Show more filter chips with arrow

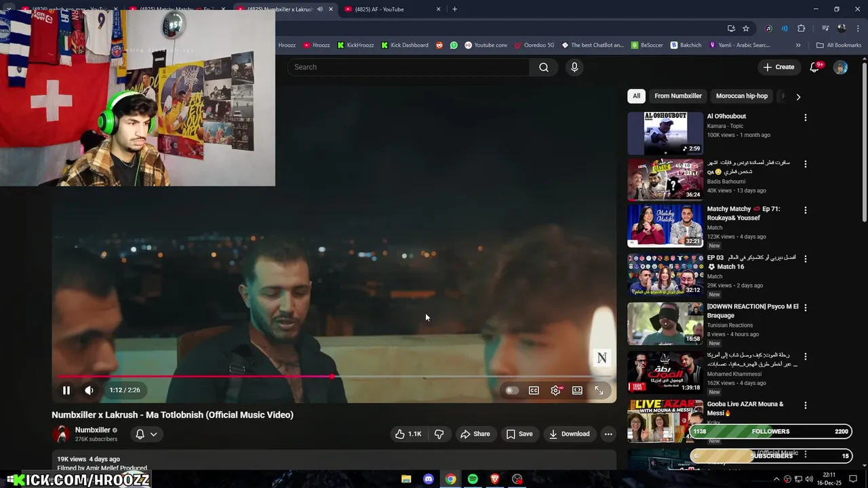click(x=798, y=97)
